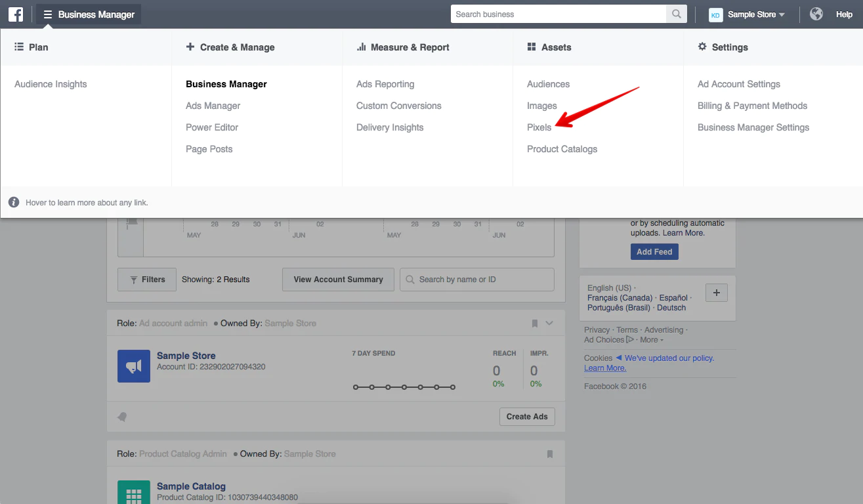Click the Add Feed button

[x=654, y=252]
